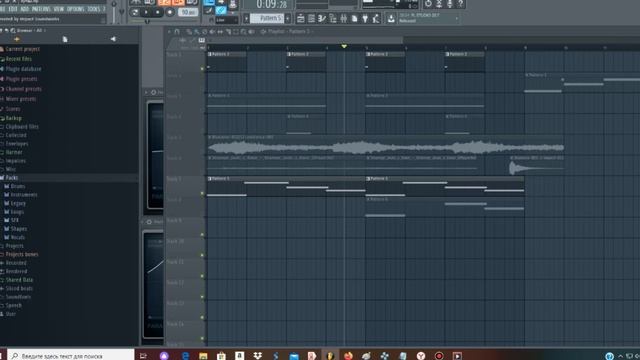Click the download icon in news panel
Screen dimensions: 640x360
[391, 18]
